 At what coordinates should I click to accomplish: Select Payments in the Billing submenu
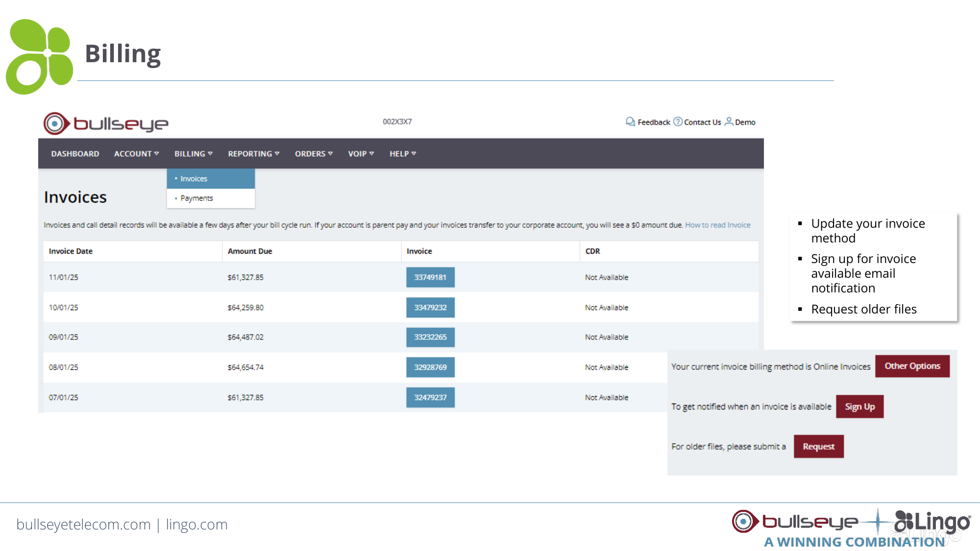click(x=211, y=198)
